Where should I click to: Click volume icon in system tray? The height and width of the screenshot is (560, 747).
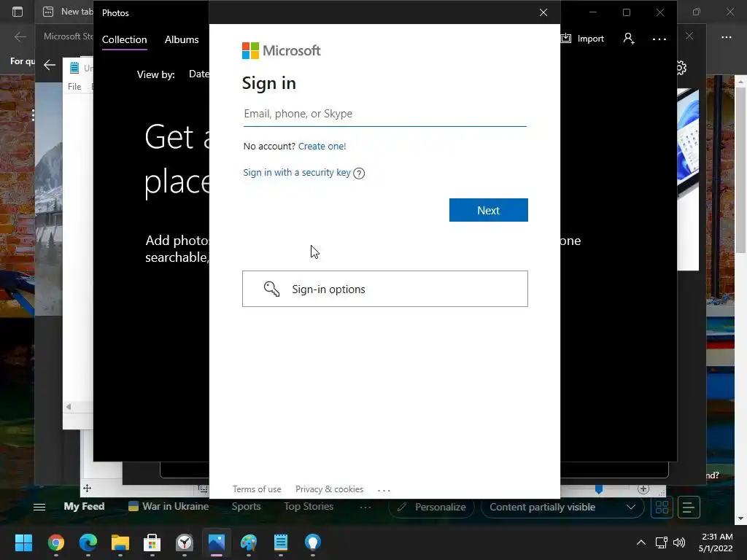point(679,542)
